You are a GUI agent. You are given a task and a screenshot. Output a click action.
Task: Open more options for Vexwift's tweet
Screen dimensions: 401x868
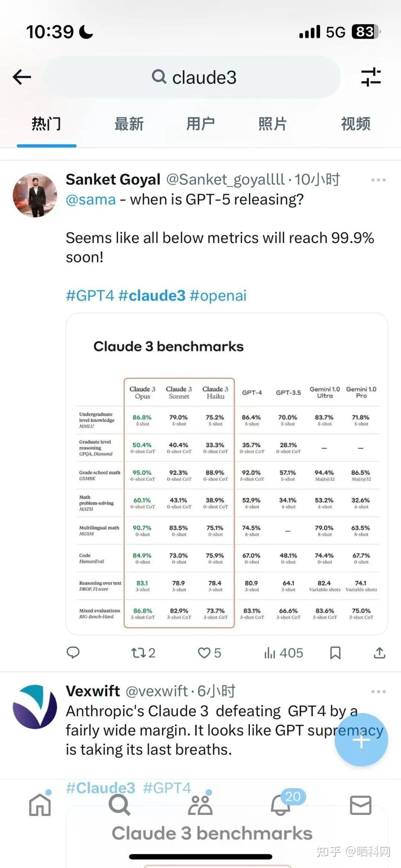378,691
